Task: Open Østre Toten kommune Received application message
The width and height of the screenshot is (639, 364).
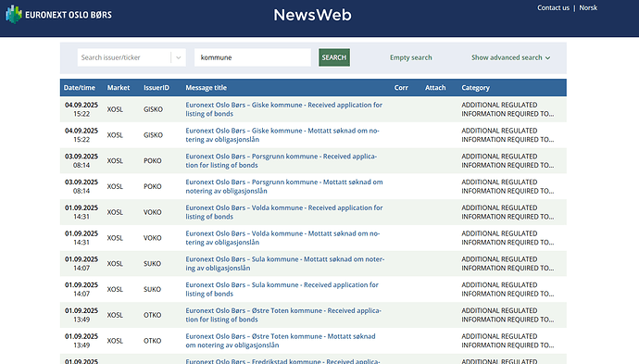Action: click(283, 315)
